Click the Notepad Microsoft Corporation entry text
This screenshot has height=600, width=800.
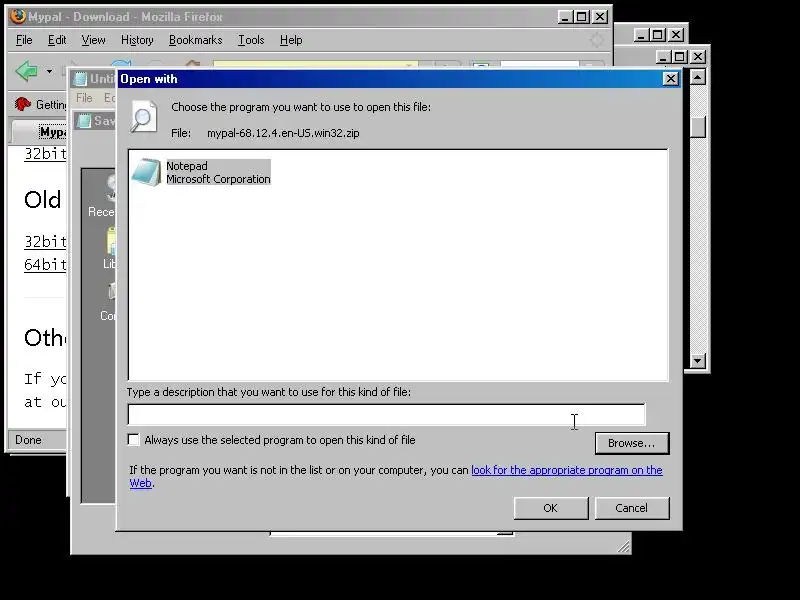pyautogui.click(x=218, y=172)
